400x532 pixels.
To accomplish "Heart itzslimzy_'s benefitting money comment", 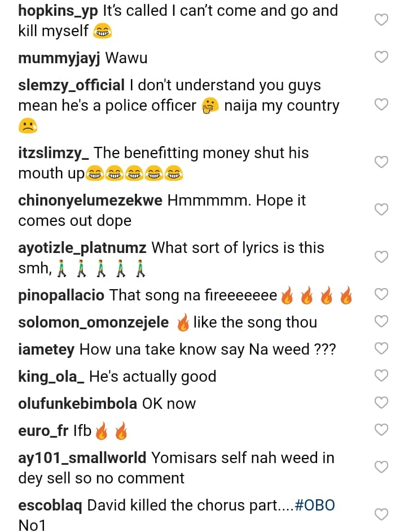I will tap(382, 162).
